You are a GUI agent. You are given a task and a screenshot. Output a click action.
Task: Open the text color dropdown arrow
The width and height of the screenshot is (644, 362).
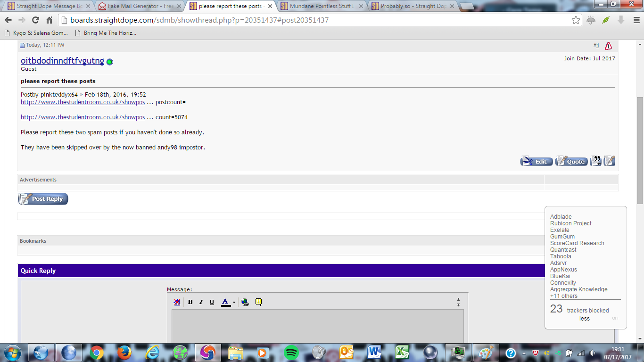pyautogui.click(x=234, y=303)
